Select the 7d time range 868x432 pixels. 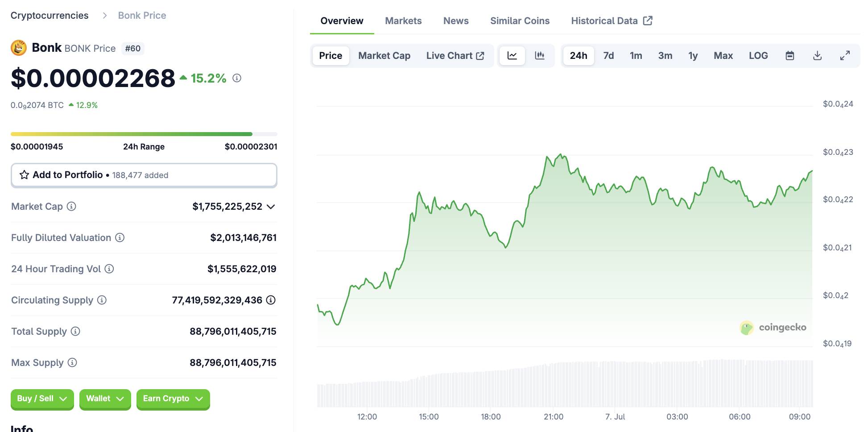pos(608,56)
